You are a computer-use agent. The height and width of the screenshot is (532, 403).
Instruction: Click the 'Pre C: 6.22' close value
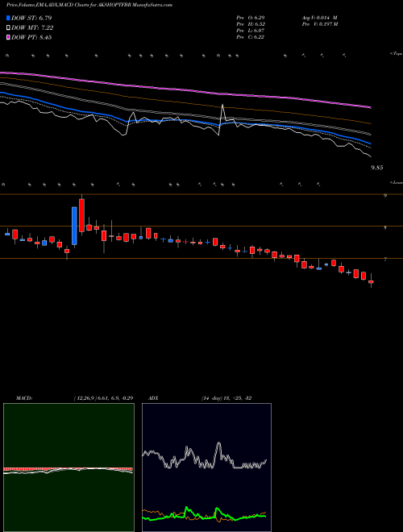[x=251, y=37]
